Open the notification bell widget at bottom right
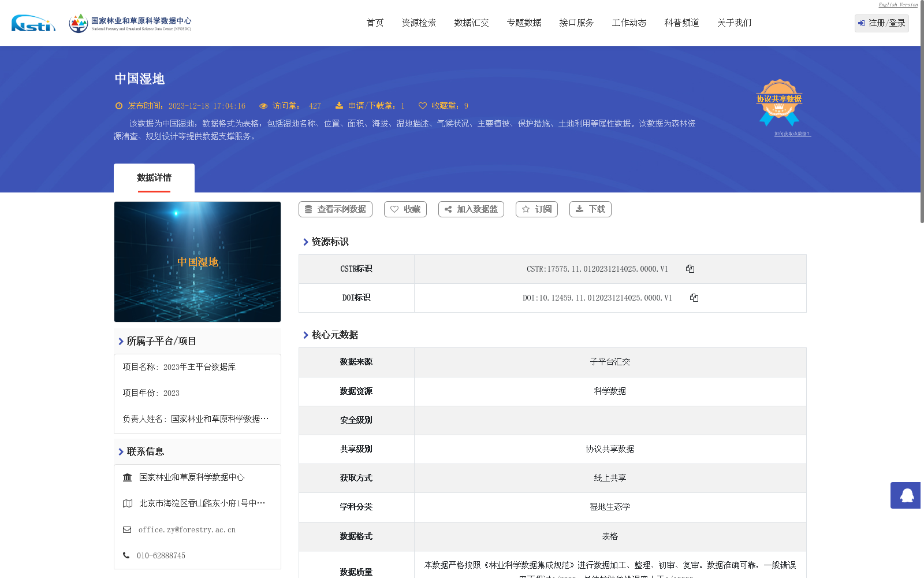924x578 pixels. click(905, 496)
